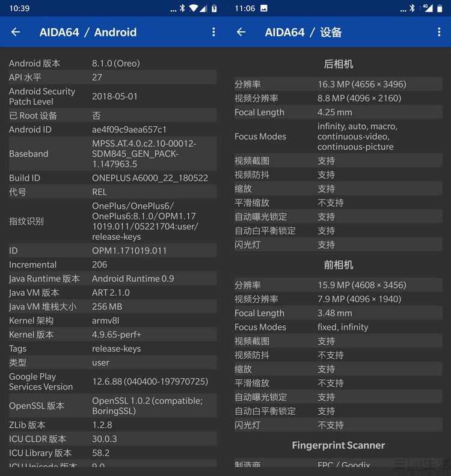Viewport: 451px width, 476px height.
Task: Tap the 前相机 section header
Action: 339,265
